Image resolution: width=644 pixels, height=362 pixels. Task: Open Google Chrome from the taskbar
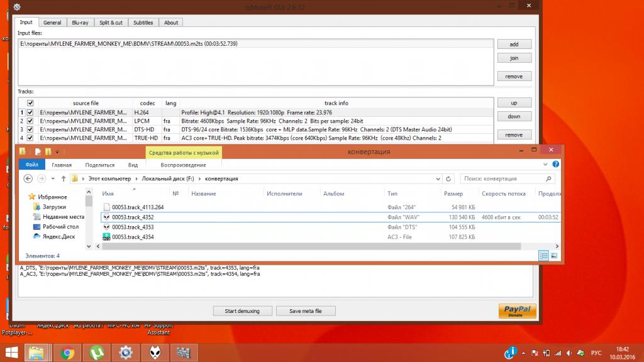point(67,352)
